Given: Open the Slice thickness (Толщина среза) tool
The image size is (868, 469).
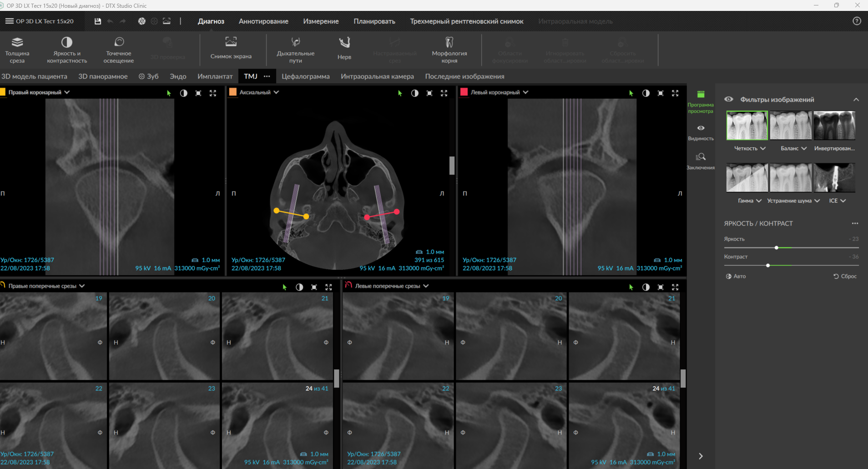Looking at the screenshot, I should (x=17, y=49).
